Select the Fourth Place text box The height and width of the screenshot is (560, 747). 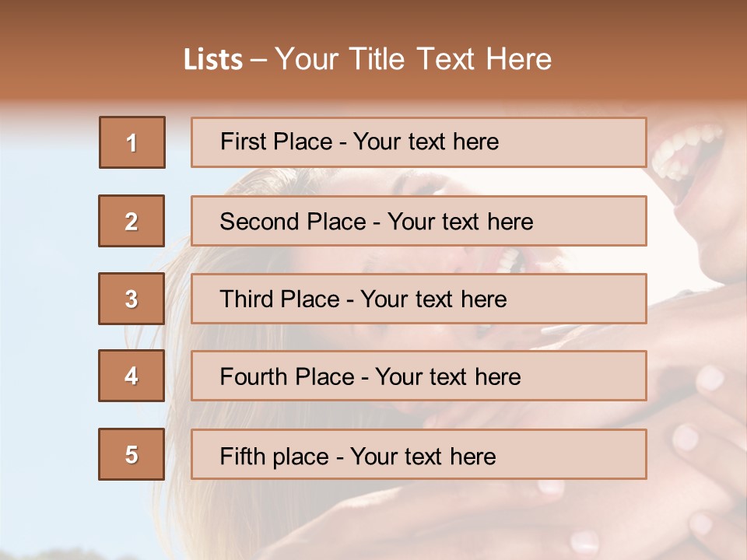coord(419,376)
